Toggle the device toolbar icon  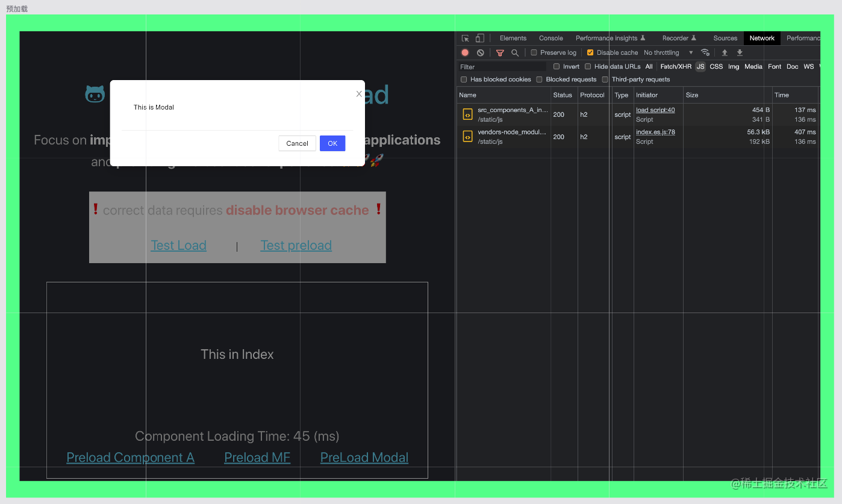tap(480, 38)
